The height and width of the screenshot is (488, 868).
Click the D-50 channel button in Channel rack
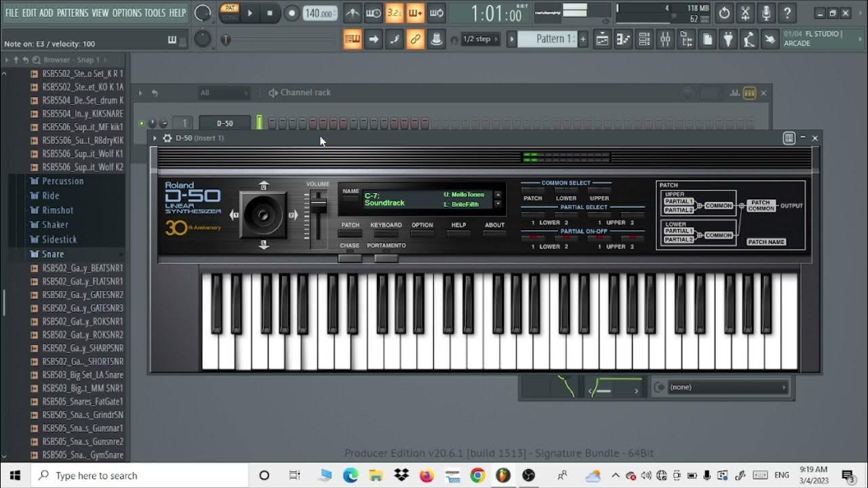[x=224, y=123]
